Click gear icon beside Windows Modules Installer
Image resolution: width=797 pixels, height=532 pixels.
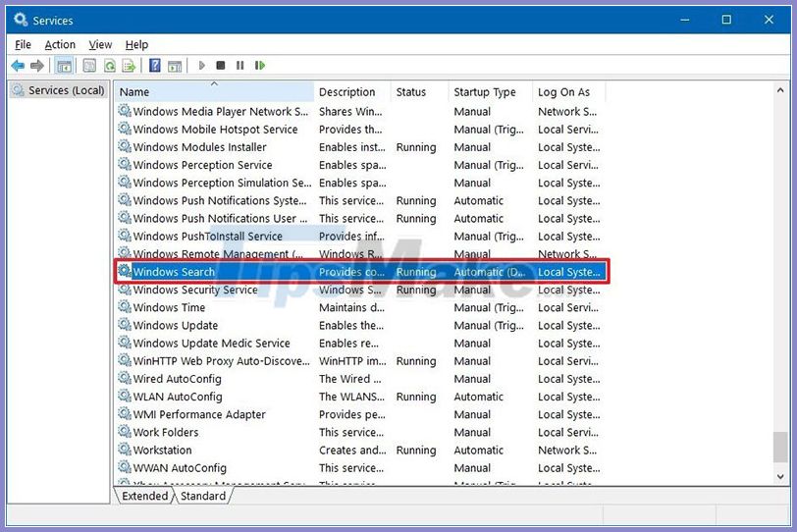[125, 146]
